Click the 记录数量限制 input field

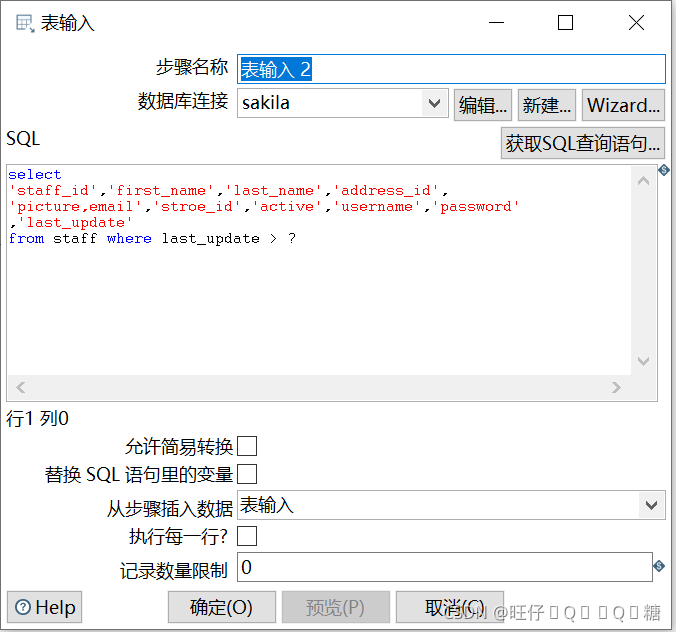444,567
